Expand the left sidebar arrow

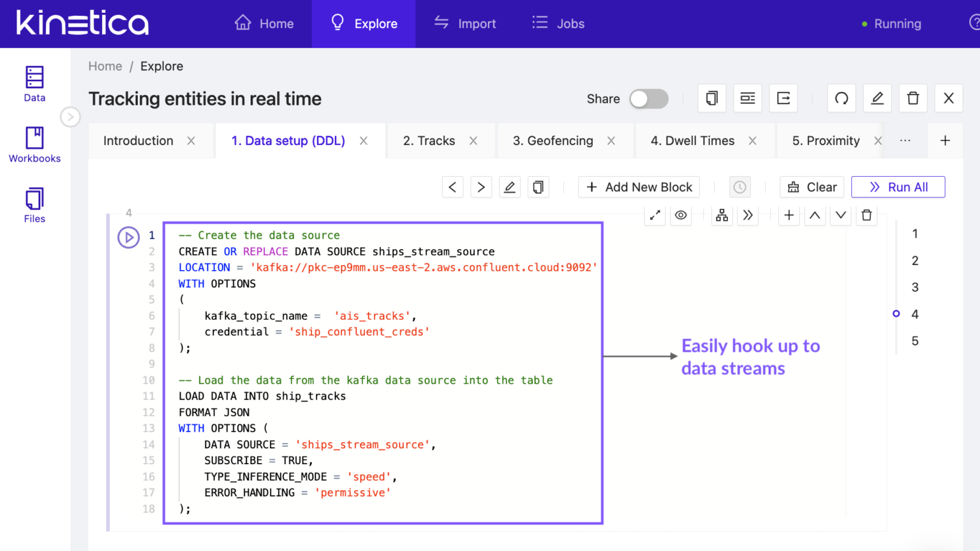[x=70, y=117]
